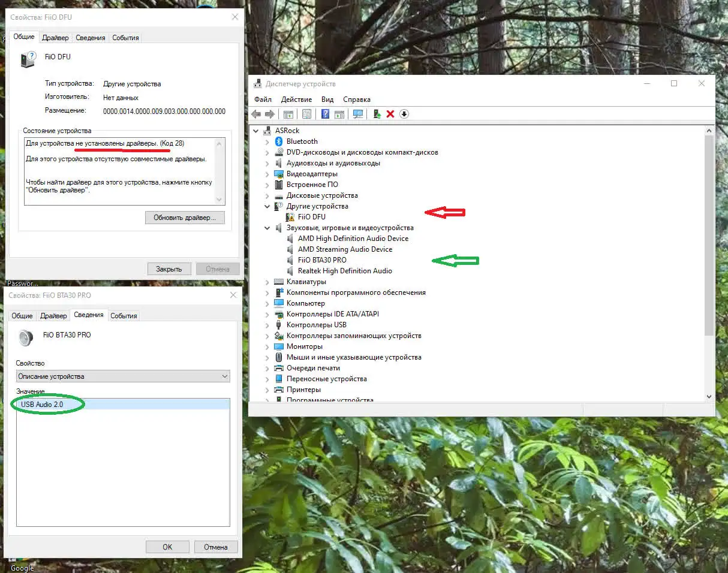This screenshot has width=728, height=573.
Task: Click OK in FiiO BTA30 PRO properties
Action: click(x=167, y=547)
